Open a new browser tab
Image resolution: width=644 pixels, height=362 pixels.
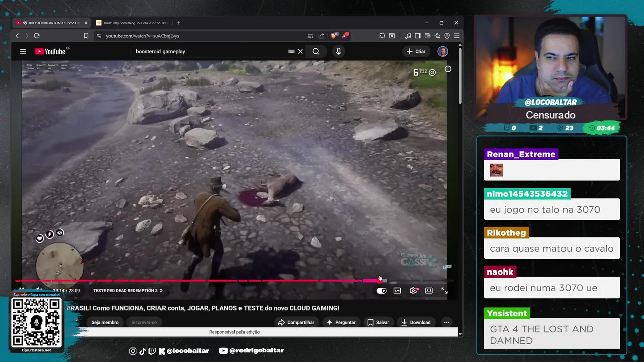point(178,23)
